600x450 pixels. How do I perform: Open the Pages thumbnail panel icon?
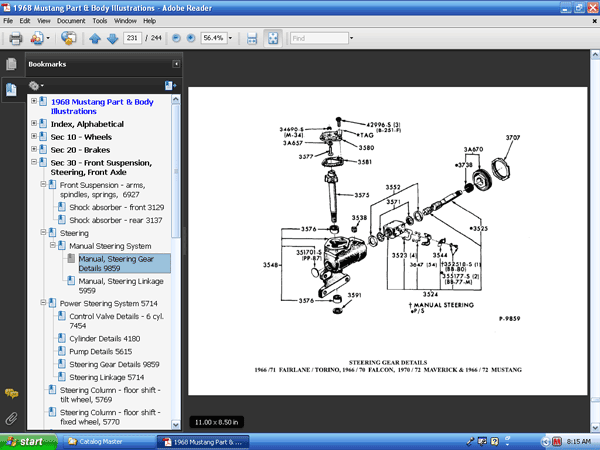click(11, 65)
